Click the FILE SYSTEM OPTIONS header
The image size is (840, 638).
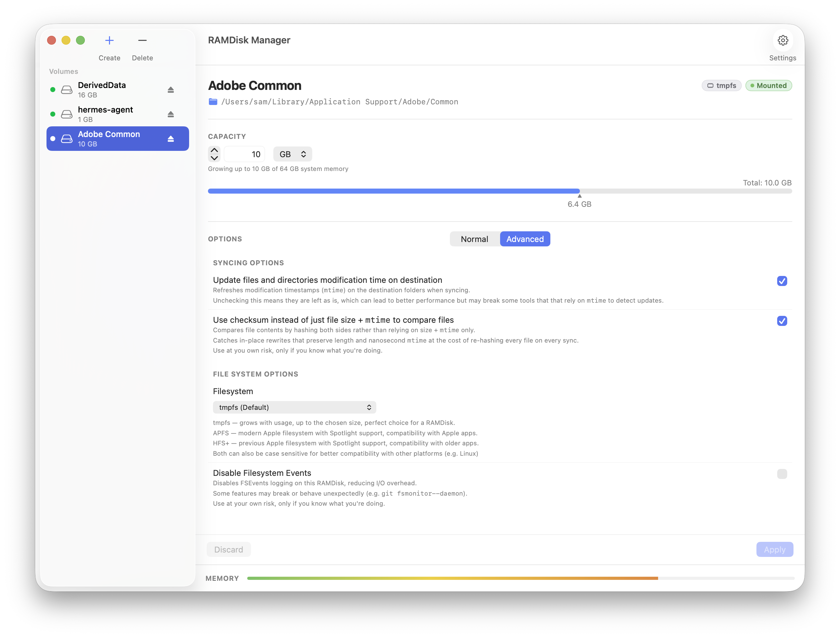[x=256, y=374]
